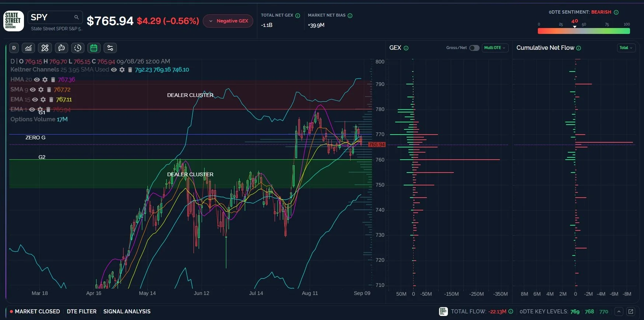Viewport: 644px width, 320px height.
Task: Delete the Keltner Channels indicator
Action: coord(130,70)
